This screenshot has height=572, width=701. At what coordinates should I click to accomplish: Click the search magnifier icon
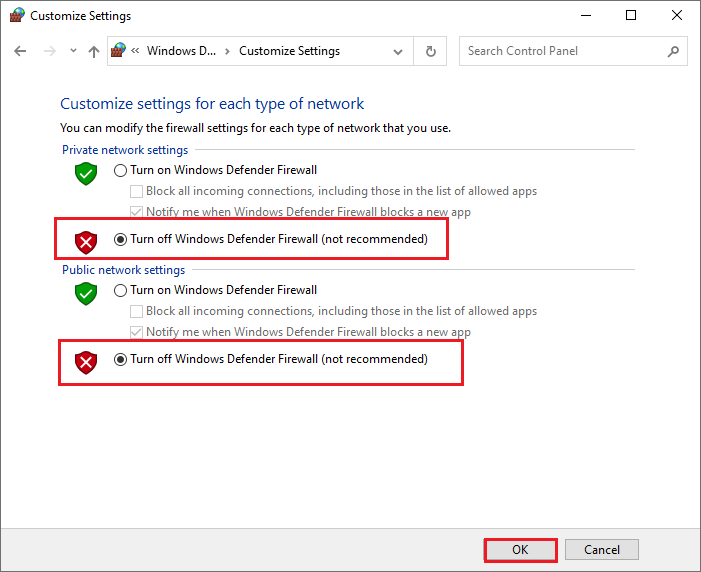[673, 51]
